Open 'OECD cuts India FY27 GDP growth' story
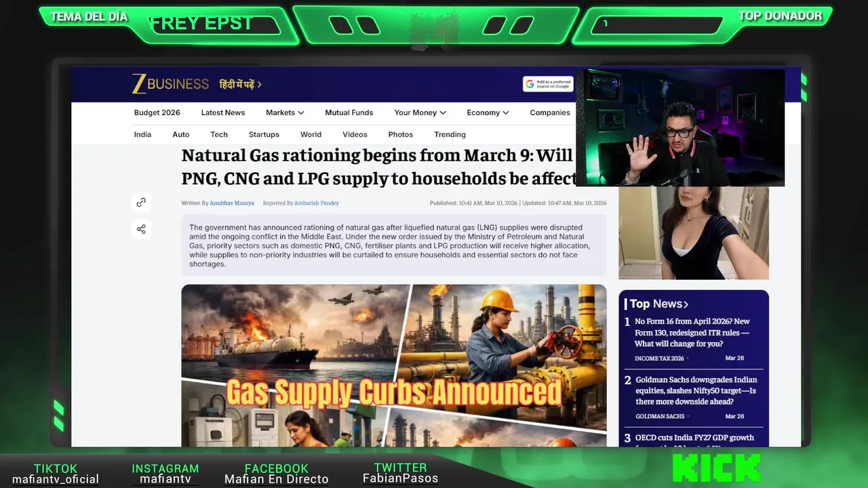The width and height of the screenshot is (868, 488). click(x=694, y=439)
